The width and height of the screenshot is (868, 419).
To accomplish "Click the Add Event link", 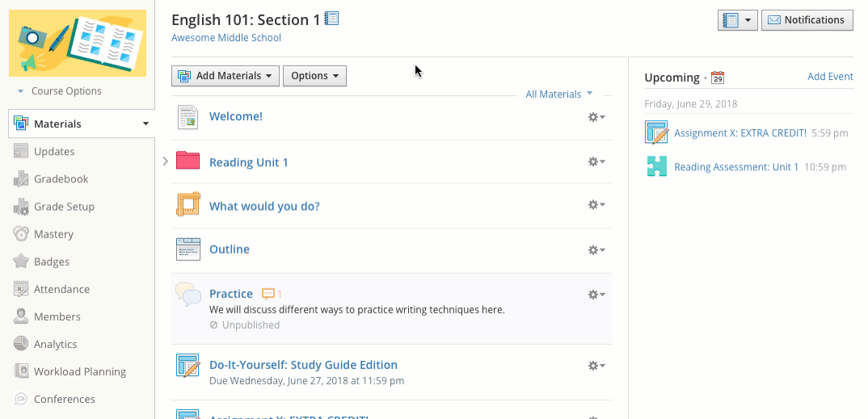I will (830, 77).
